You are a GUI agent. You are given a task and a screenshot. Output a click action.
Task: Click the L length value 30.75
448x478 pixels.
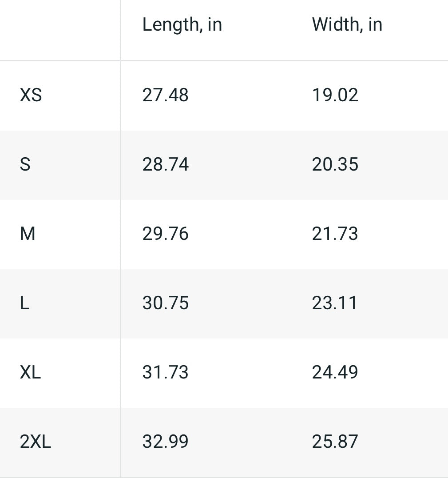coord(166,303)
